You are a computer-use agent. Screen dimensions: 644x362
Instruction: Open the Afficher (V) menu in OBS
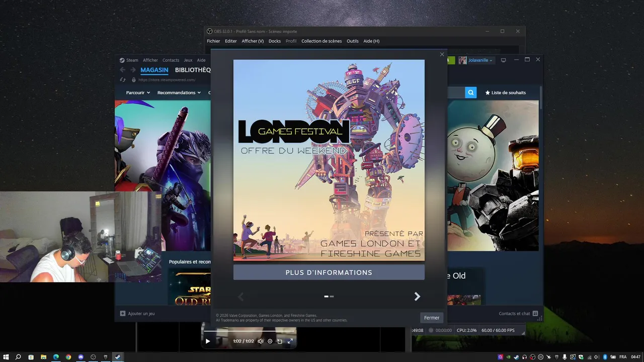(253, 41)
